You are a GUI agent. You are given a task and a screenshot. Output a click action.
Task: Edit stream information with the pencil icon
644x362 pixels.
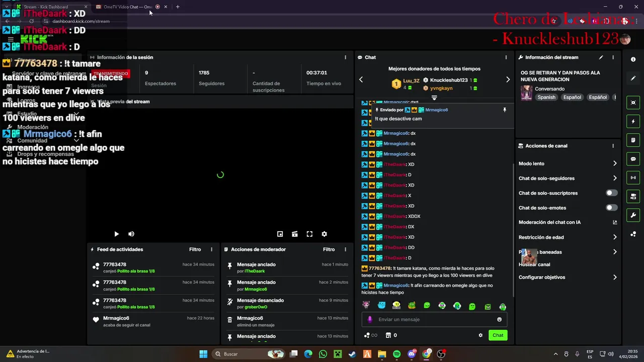coord(601,57)
